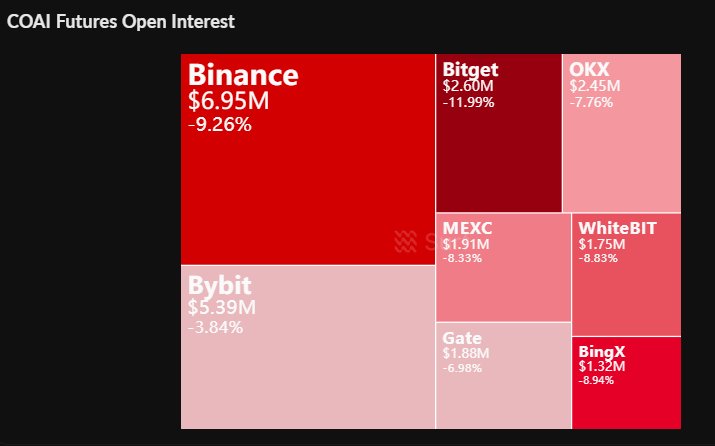Click the BingX $1.32M value
Image resolution: width=715 pixels, height=446 pixels.
tap(602, 367)
